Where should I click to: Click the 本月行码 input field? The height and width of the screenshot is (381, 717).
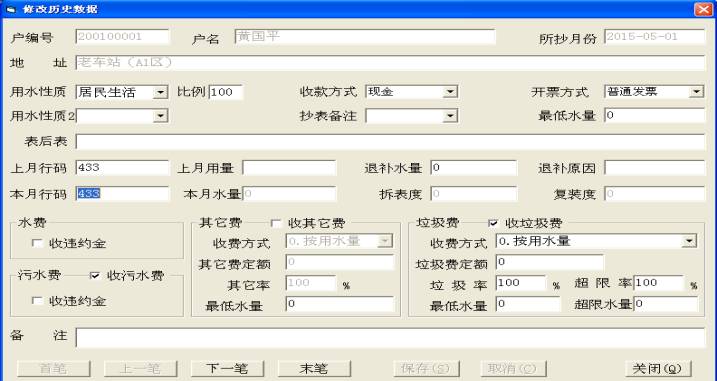[123, 194]
